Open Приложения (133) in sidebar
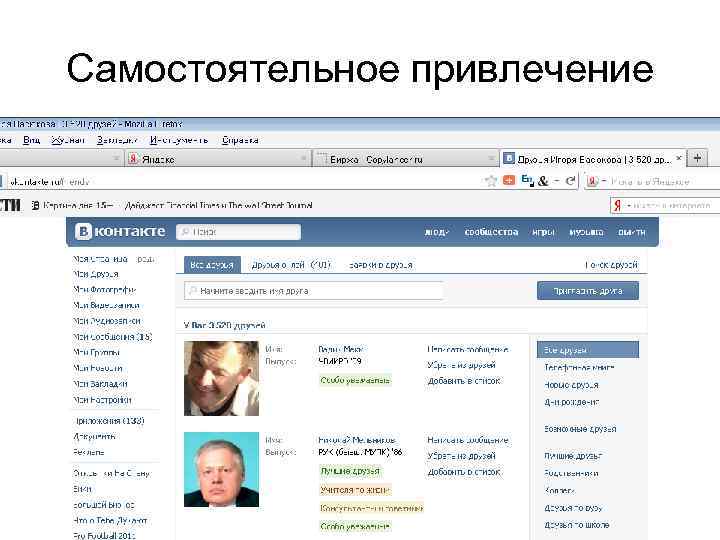This screenshot has height=540, width=720. click(109, 421)
